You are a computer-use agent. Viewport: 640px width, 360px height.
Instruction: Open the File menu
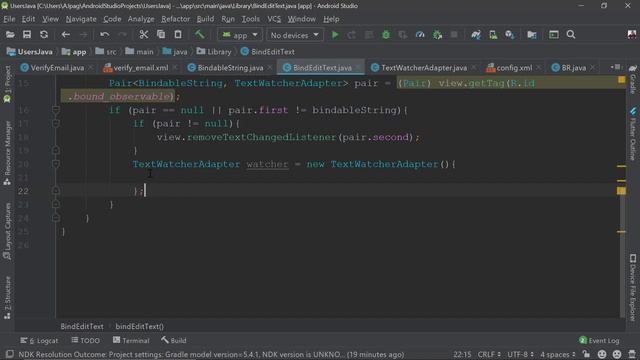(9, 19)
